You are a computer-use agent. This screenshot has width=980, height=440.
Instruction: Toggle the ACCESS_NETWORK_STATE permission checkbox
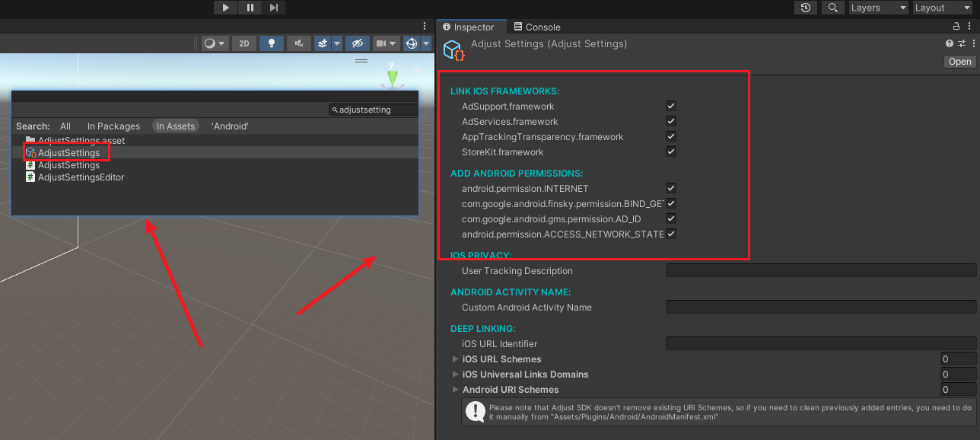[x=671, y=234]
